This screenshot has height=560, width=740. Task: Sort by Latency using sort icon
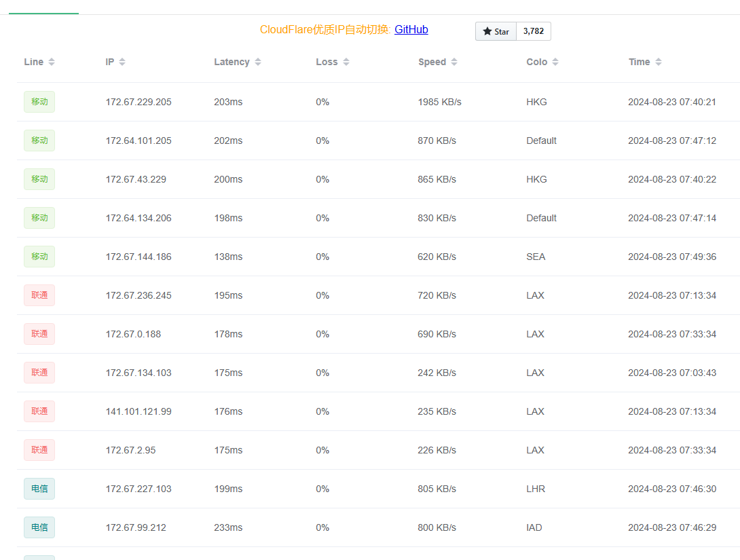point(258,62)
